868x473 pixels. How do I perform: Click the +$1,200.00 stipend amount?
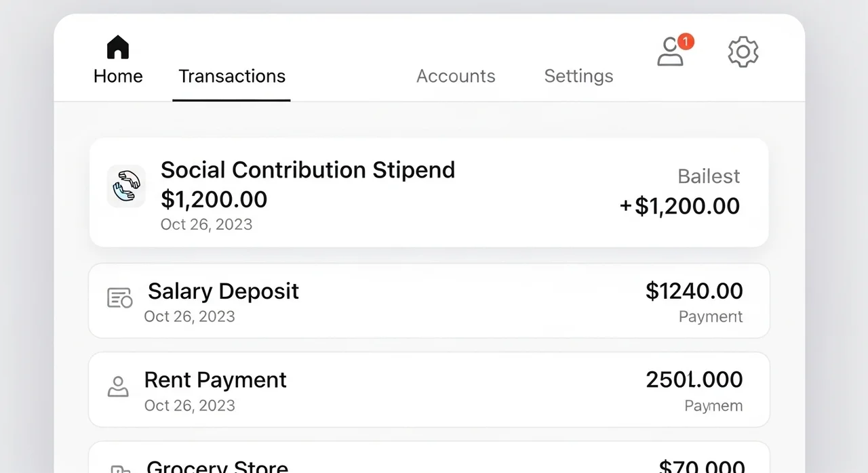(x=679, y=206)
